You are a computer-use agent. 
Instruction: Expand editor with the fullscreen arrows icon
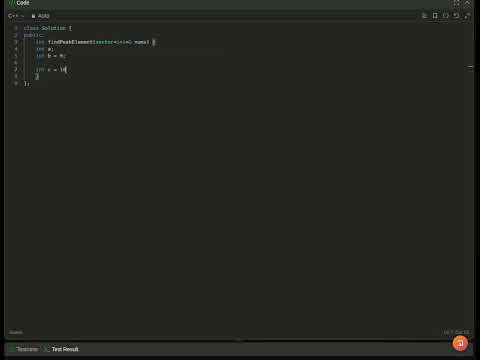[467, 16]
